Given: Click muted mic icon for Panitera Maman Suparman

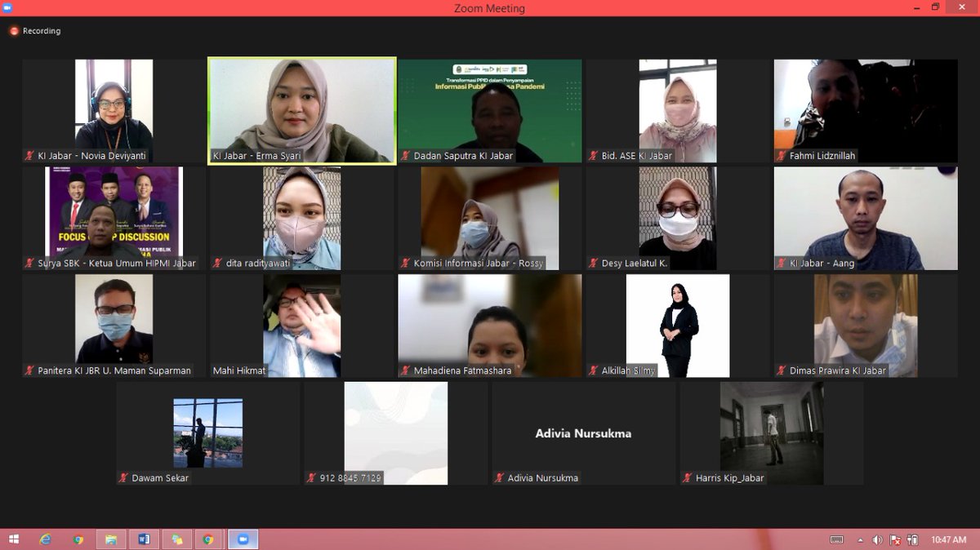Looking at the screenshot, I should coord(30,370).
